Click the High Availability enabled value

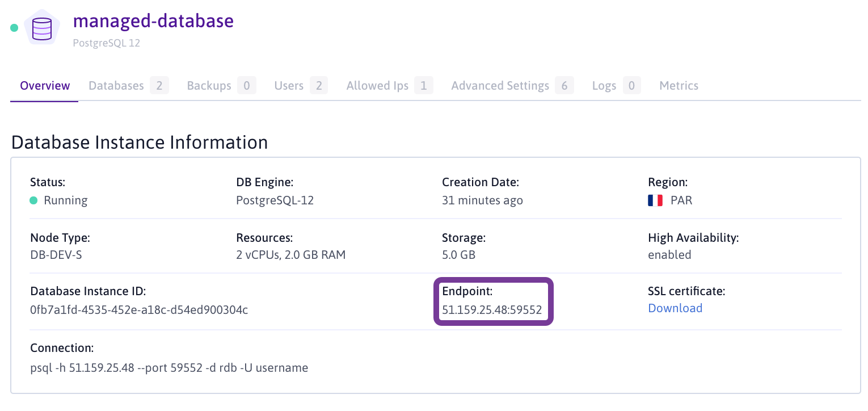[x=669, y=255]
